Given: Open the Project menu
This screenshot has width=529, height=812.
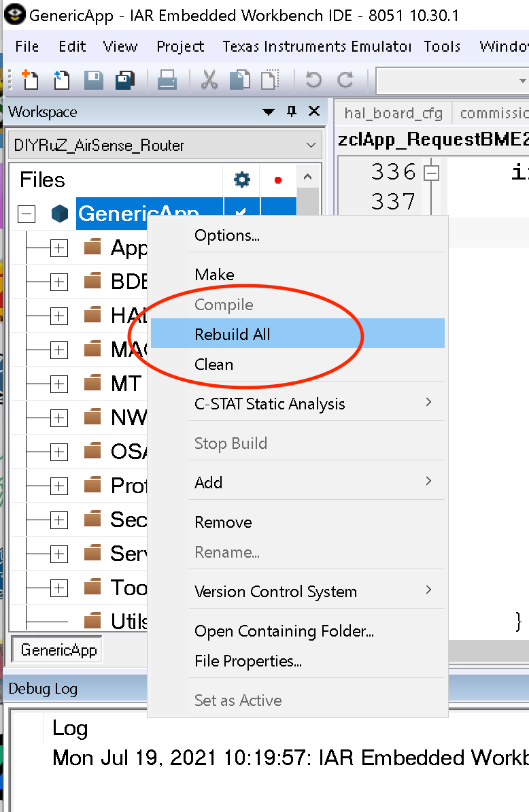Looking at the screenshot, I should pyautogui.click(x=180, y=47).
